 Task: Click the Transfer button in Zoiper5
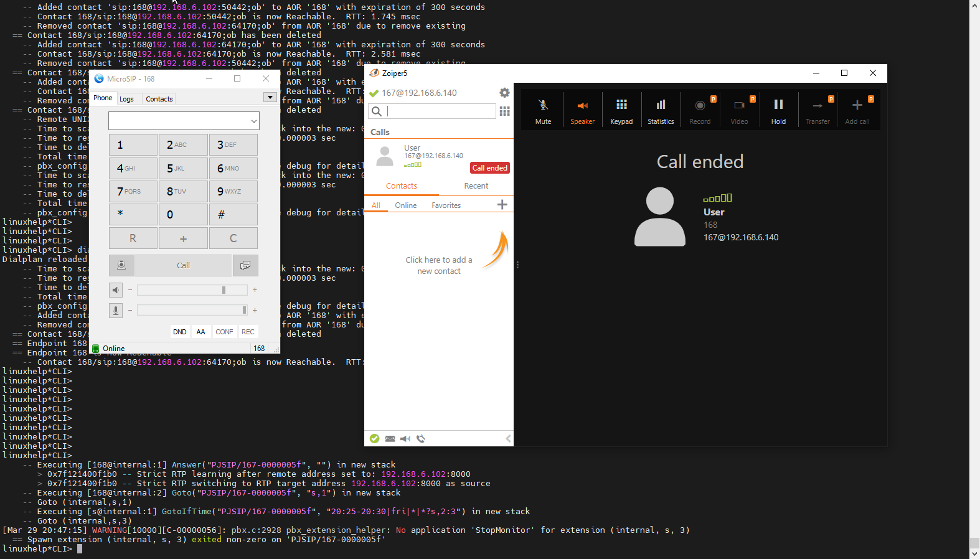pyautogui.click(x=817, y=111)
